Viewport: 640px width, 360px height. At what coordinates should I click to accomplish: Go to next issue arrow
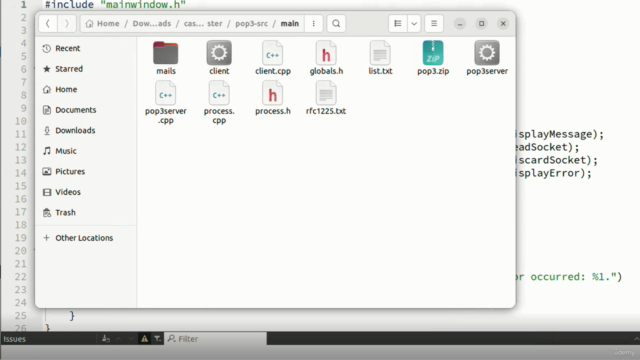pyautogui.click(x=131, y=339)
